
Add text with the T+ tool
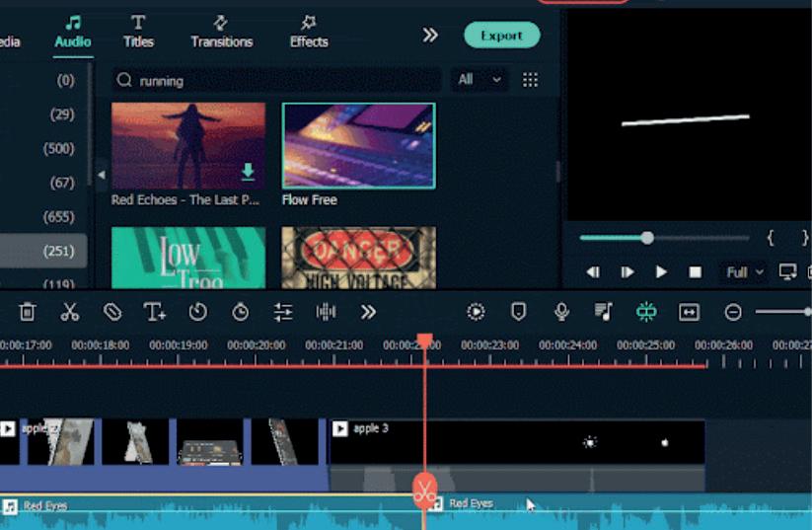point(154,312)
